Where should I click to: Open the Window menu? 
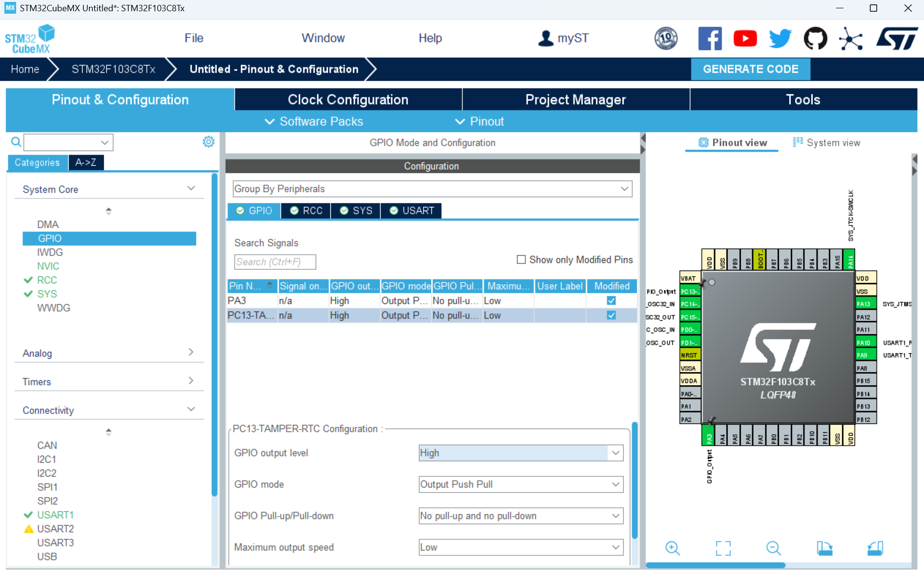point(323,38)
